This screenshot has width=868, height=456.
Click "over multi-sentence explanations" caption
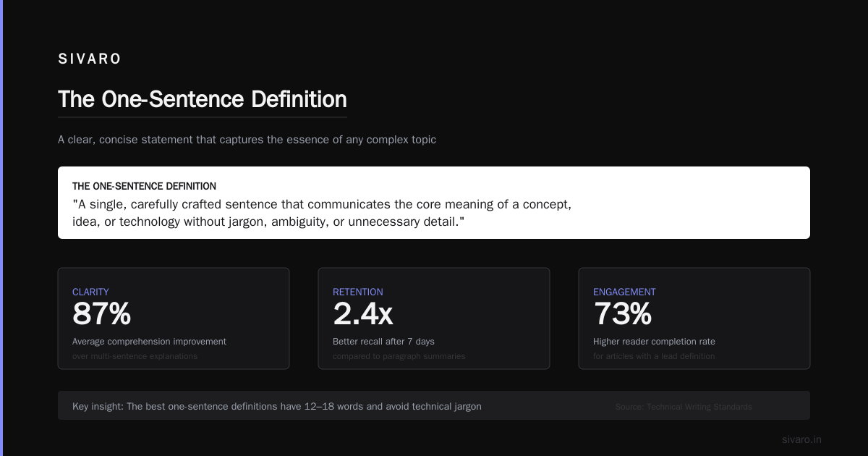135,356
